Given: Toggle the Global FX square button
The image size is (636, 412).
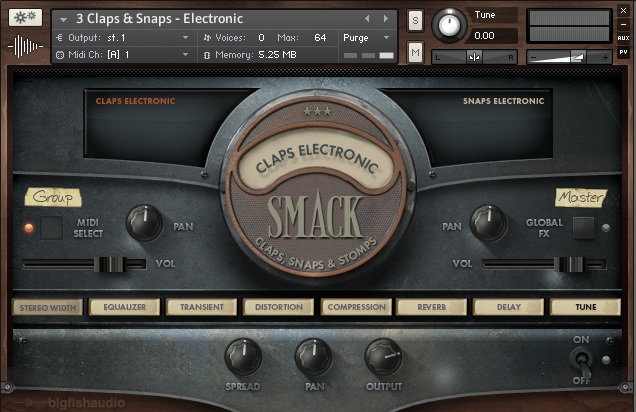Looking at the screenshot, I should [x=583, y=228].
